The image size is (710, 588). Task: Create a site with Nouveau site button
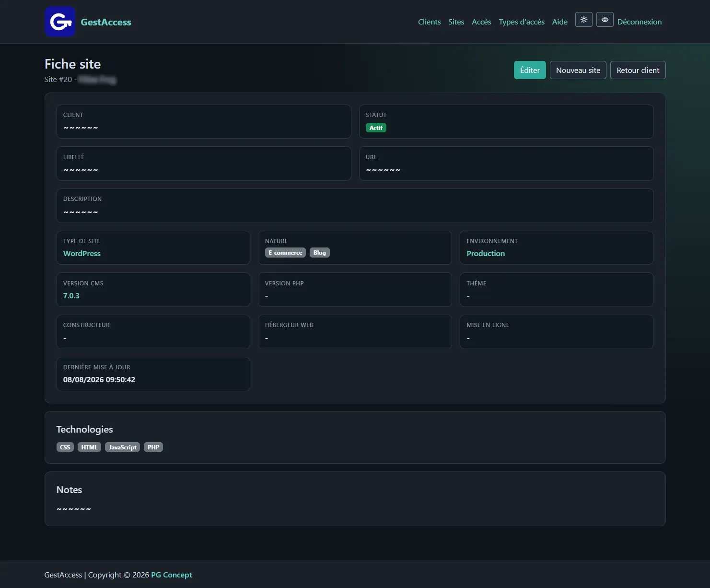578,70
